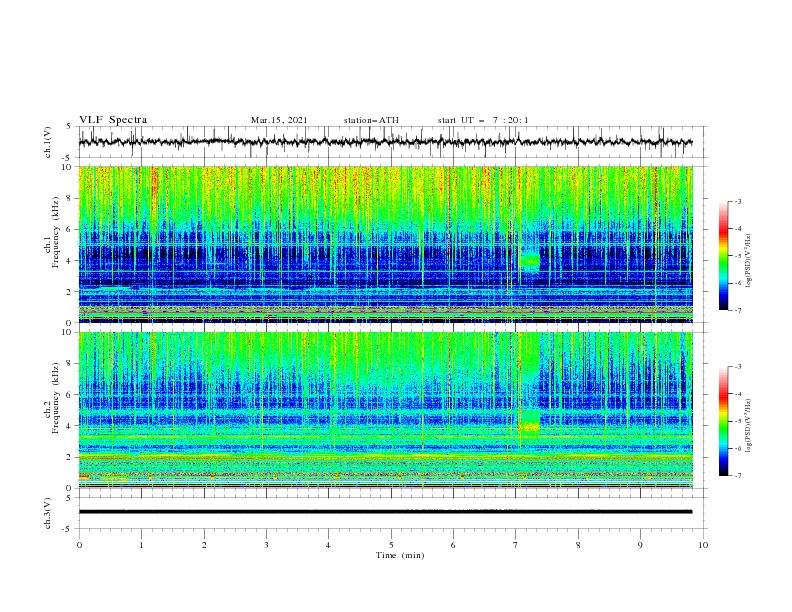Select the "start UT = 7 :20: 1" text
The height and width of the screenshot is (612, 792).
coord(483,120)
